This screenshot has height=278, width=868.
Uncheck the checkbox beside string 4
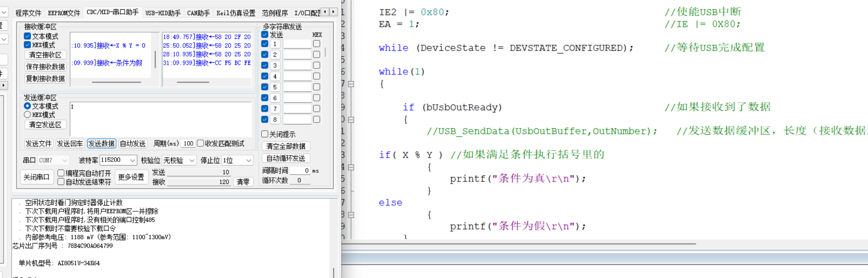pyautogui.click(x=265, y=76)
